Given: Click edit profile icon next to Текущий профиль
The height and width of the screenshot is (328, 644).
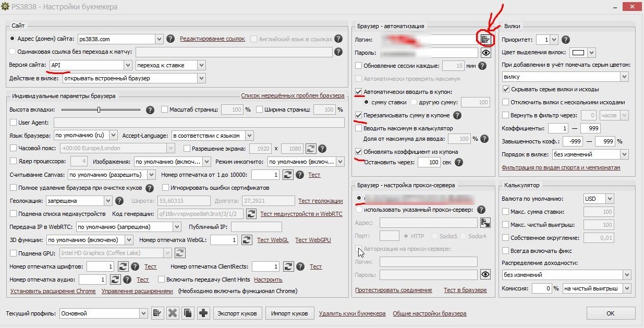Looking at the screenshot, I should point(156,313).
